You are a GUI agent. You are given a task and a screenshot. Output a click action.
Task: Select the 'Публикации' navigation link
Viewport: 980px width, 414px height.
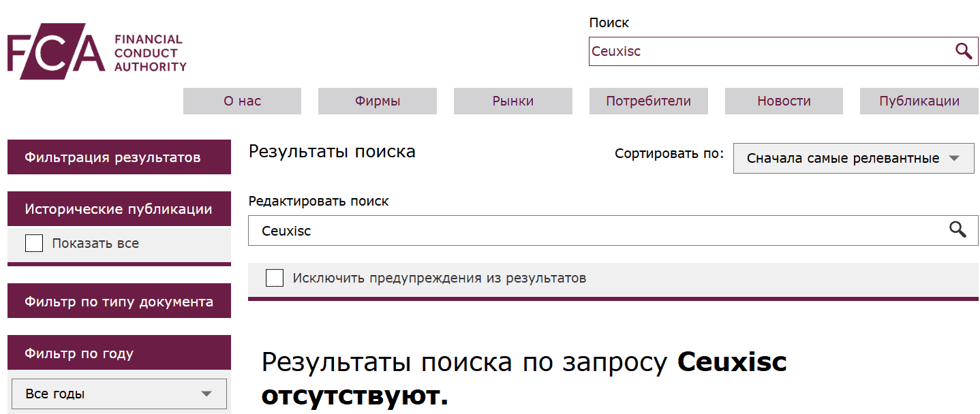click(x=919, y=101)
